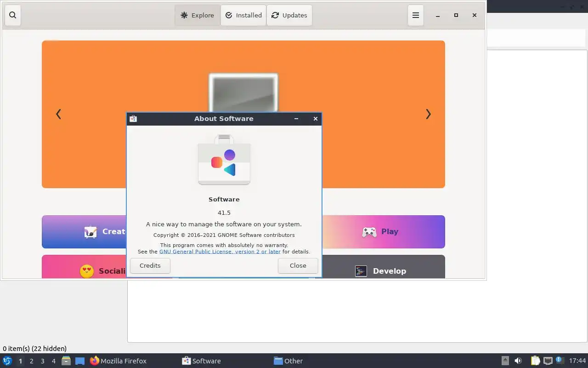Open the Lubuntu start menu icon

(x=7, y=361)
